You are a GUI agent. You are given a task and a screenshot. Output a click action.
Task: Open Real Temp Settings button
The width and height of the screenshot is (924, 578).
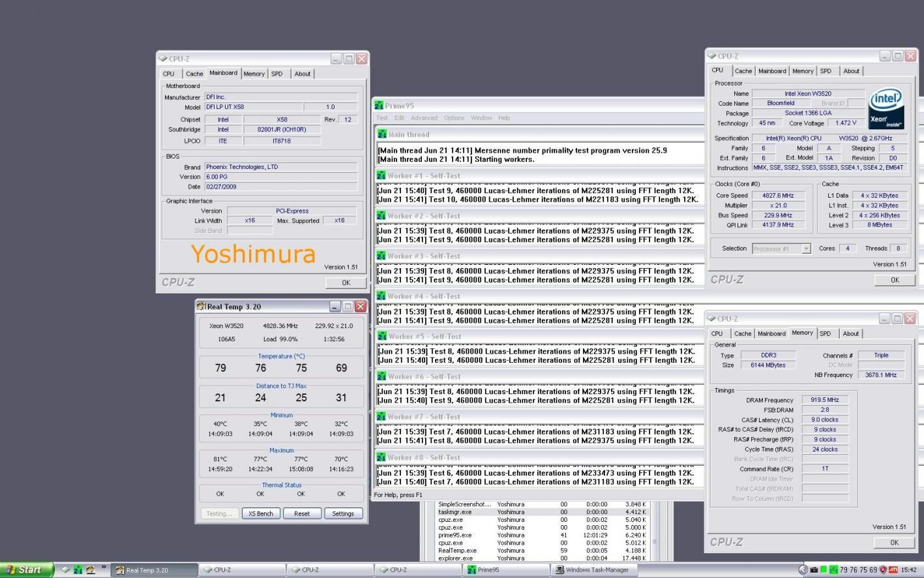click(x=343, y=513)
